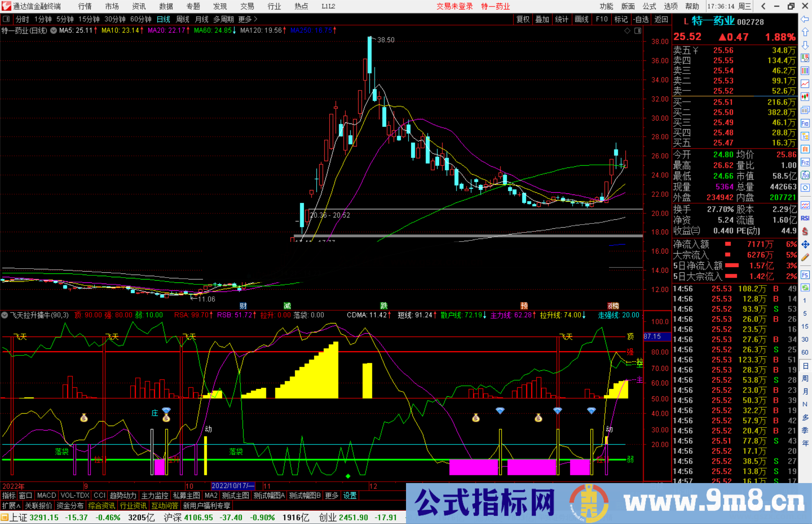Select the pencil drawing tool icon

click(805, 257)
